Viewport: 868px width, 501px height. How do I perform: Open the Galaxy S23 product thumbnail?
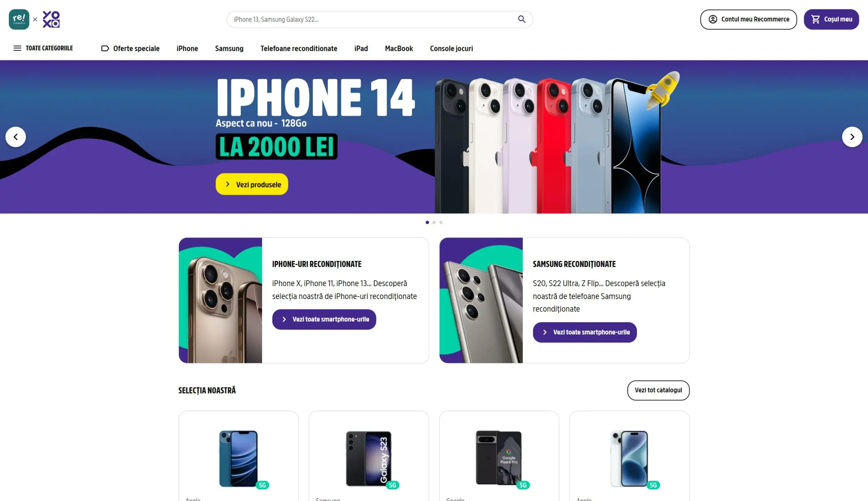coord(369,459)
